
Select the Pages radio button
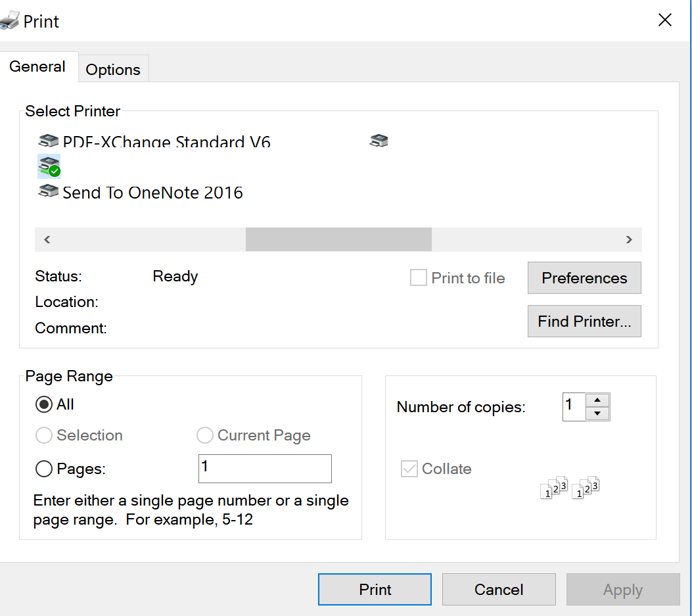pyautogui.click(x=43, y=469)
